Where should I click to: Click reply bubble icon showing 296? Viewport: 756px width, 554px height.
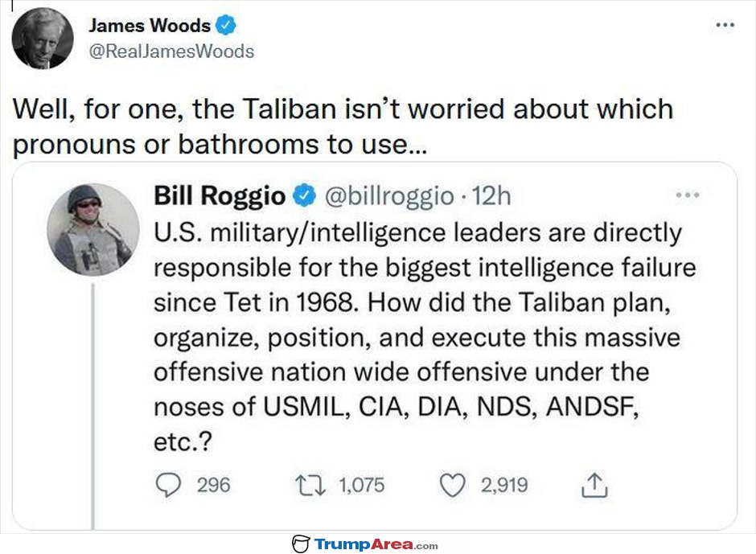168,485
